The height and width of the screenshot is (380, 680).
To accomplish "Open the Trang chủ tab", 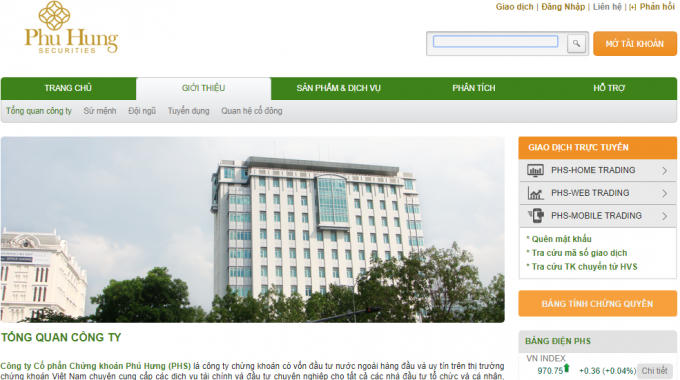I will (68, 88).
